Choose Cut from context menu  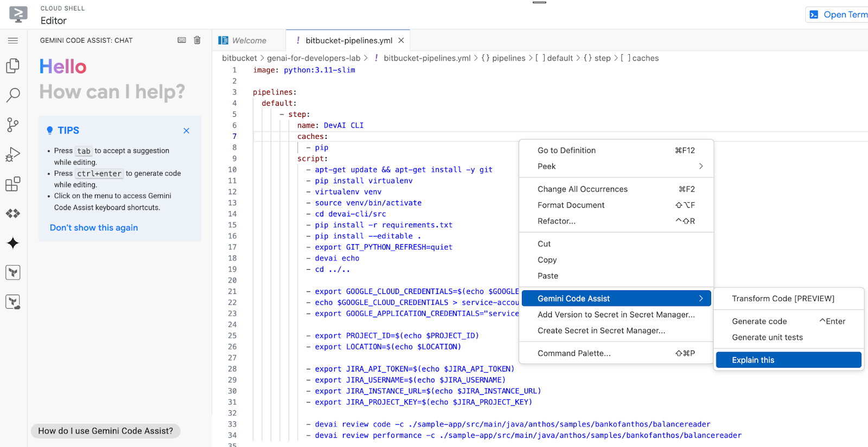point(616,244)
